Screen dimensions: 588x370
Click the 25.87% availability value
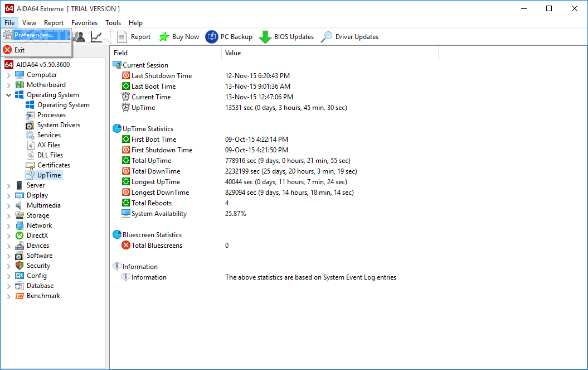[x=236, y=214]
